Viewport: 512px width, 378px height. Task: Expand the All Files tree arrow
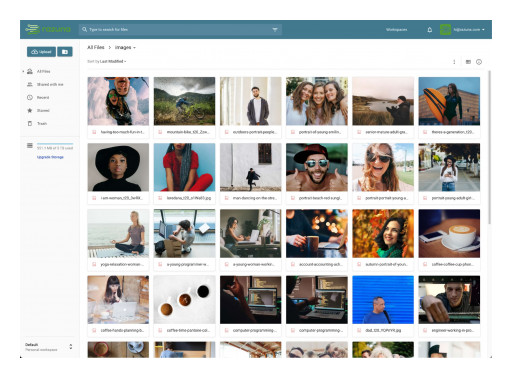[23, 71]
